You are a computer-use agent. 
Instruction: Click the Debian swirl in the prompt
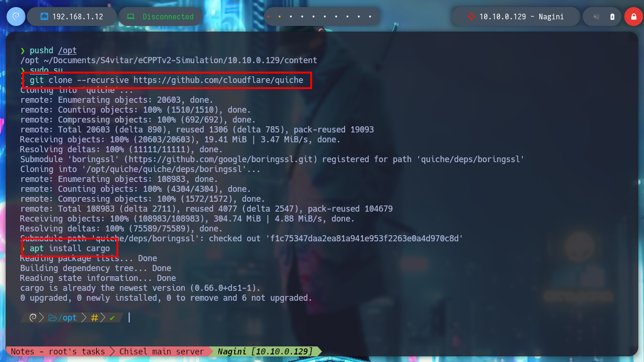33,318
